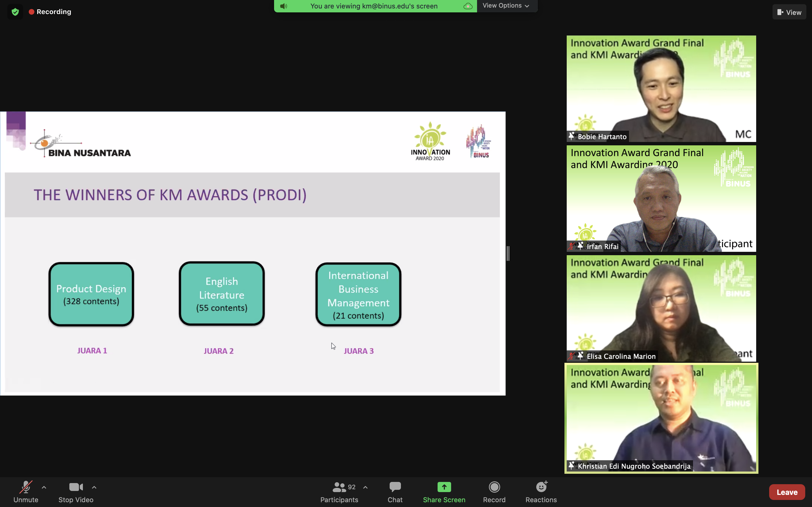Select Bobie Hartanto's video thumbnail
Image resolution: width=812 pixels, height=507 pixels.
[661, 88]
